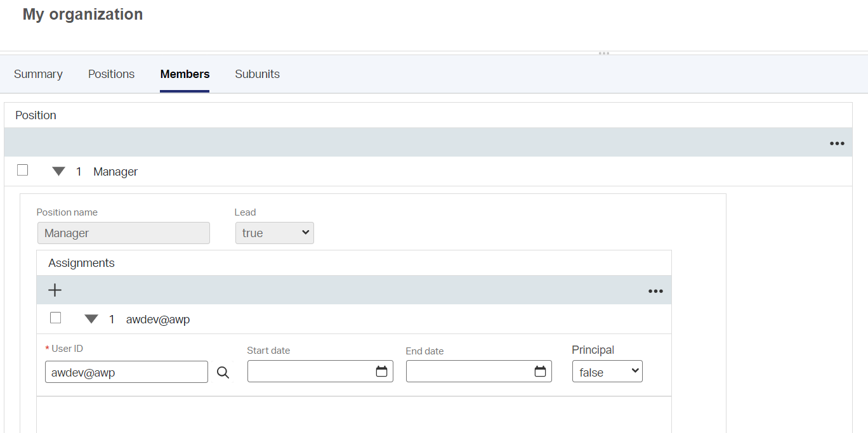Switch to the Positions tab
Image resolution: width=868 pixels, height=433 pixels.
pyautogui.click(x=111, y=74)
